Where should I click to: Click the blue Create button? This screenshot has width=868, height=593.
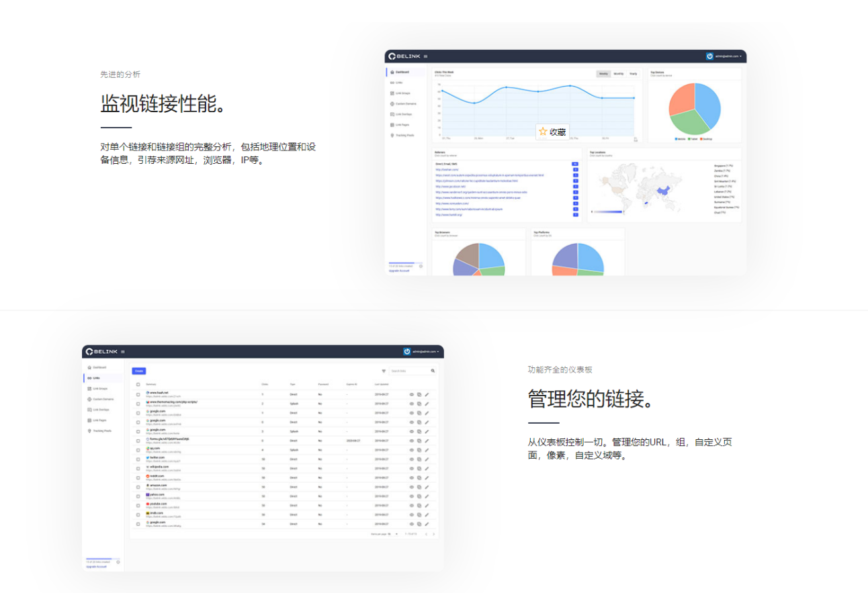tap(139, 371)
